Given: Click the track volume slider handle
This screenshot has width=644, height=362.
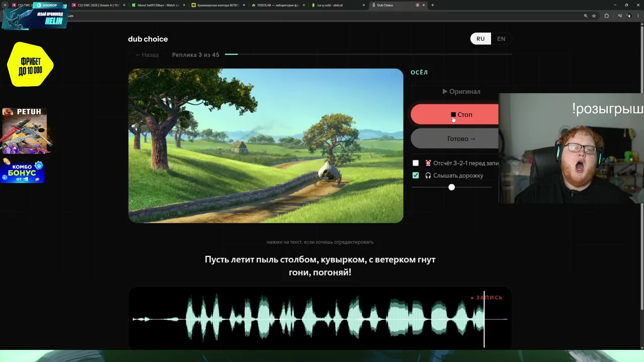Looking at the screenshot, I should click(451, 187).
